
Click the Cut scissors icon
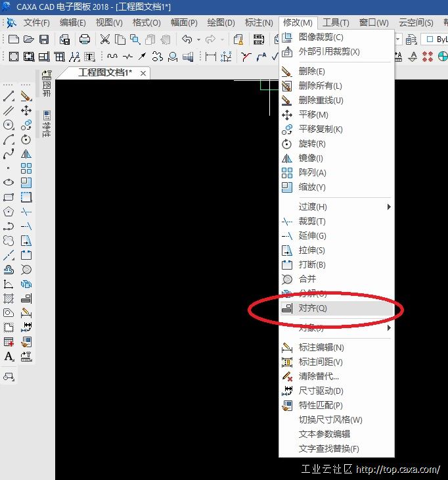tap(105, 39)
